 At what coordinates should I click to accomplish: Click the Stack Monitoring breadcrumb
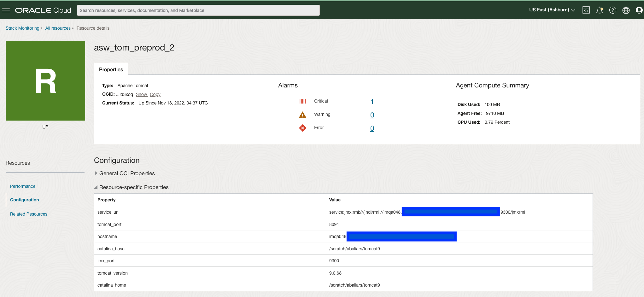22,28
